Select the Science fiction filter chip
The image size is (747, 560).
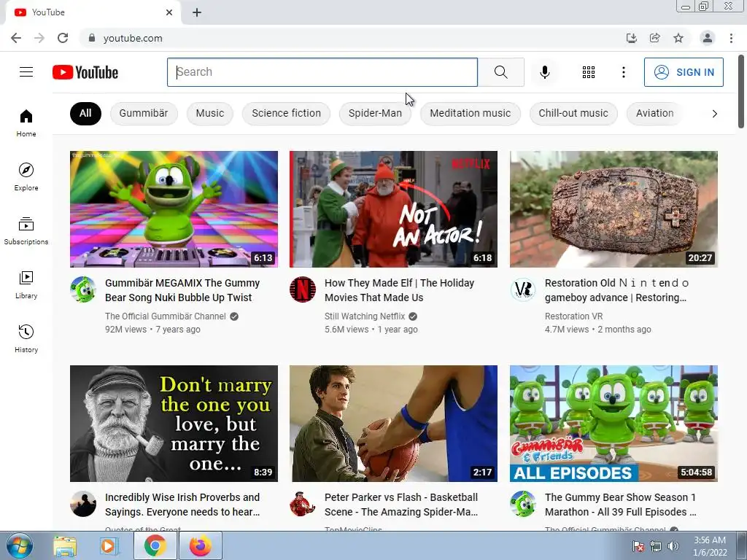point(286,113)
